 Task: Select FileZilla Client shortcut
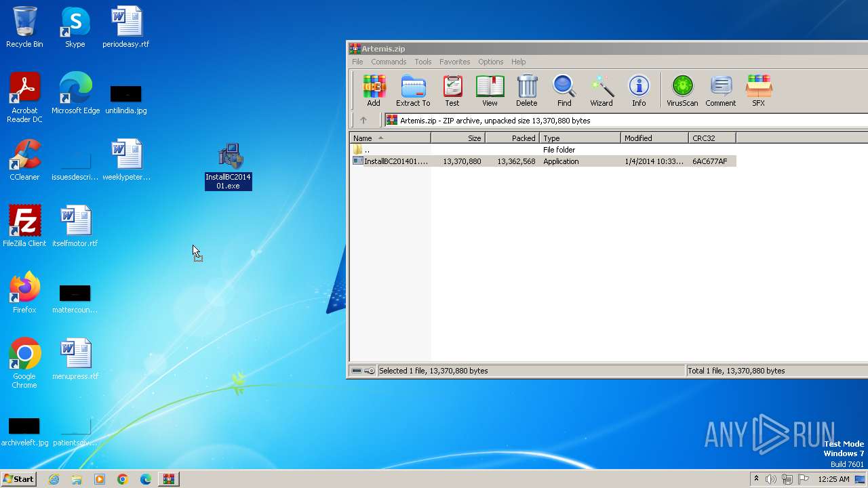pyautogui.click(x=24, y=226)
